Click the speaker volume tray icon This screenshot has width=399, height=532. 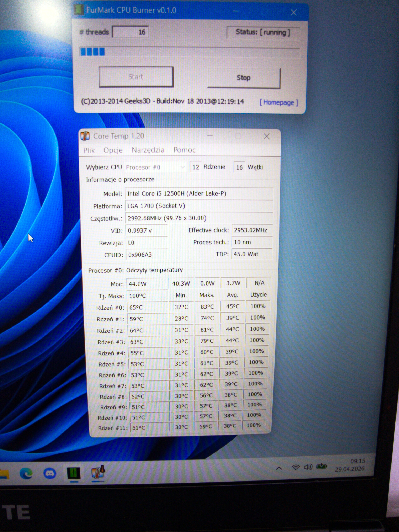308,467
